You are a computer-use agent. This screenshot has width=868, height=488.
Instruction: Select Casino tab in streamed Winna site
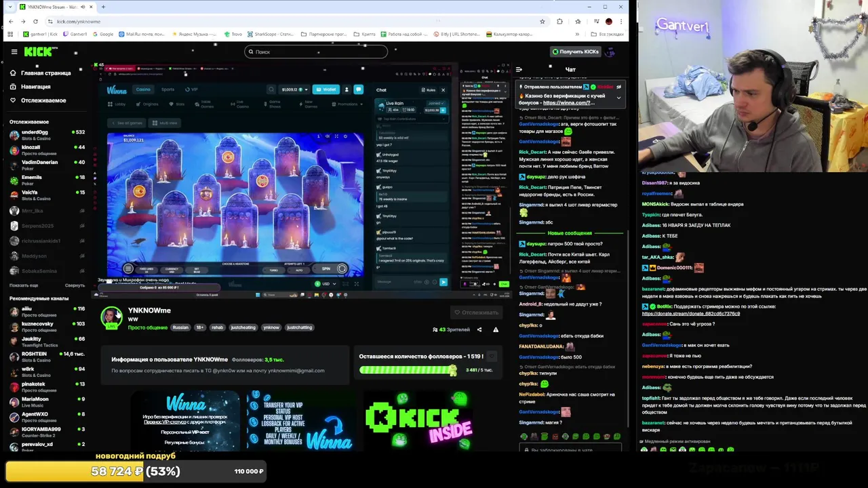point(143,89)
